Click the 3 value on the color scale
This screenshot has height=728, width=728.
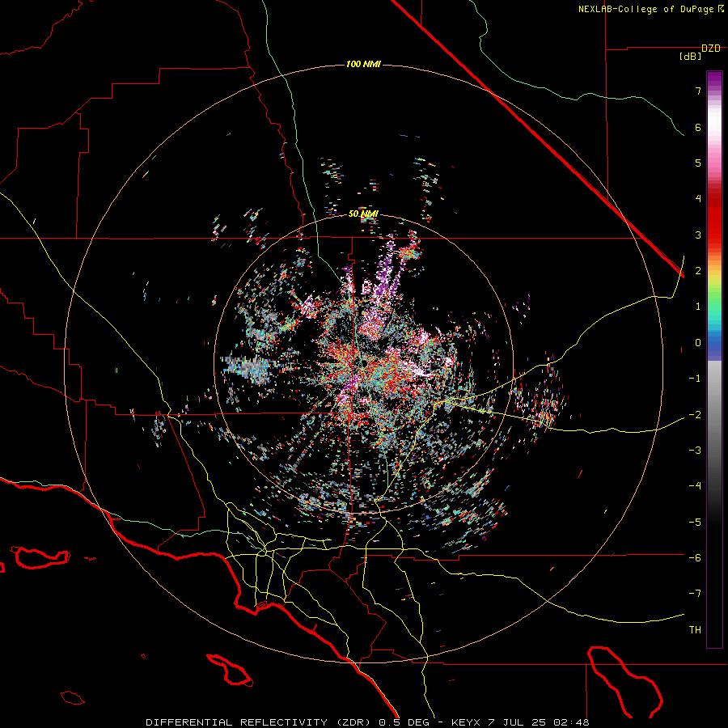pyautogui.click(x=698, y=235)
